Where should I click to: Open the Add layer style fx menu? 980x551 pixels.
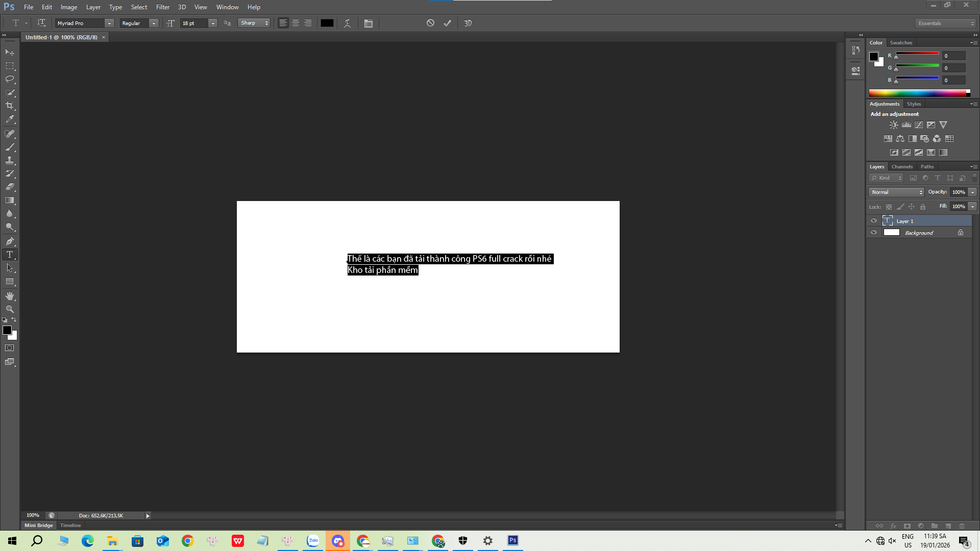pyautogui.click(x=894, y=525)
